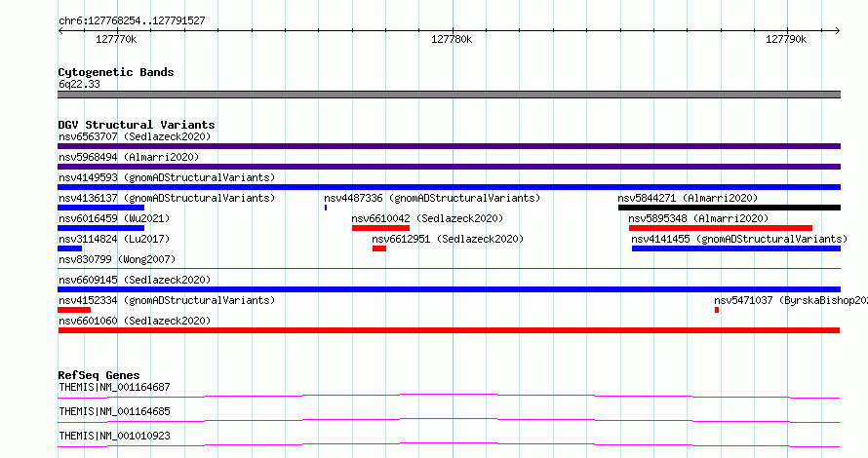Screen dimensions: 868x458
Task: Click the left arrow of the ruler
Action: tap(60, 30)
